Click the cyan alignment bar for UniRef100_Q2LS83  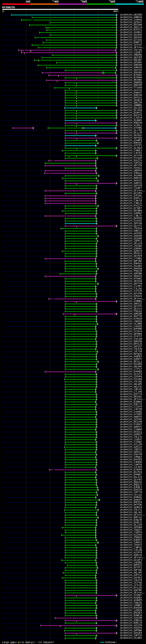[81, 108]
